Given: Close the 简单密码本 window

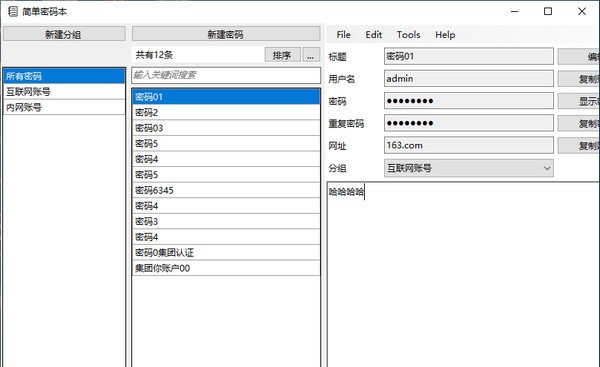Looking at the screenshot, I should [582, 11].
